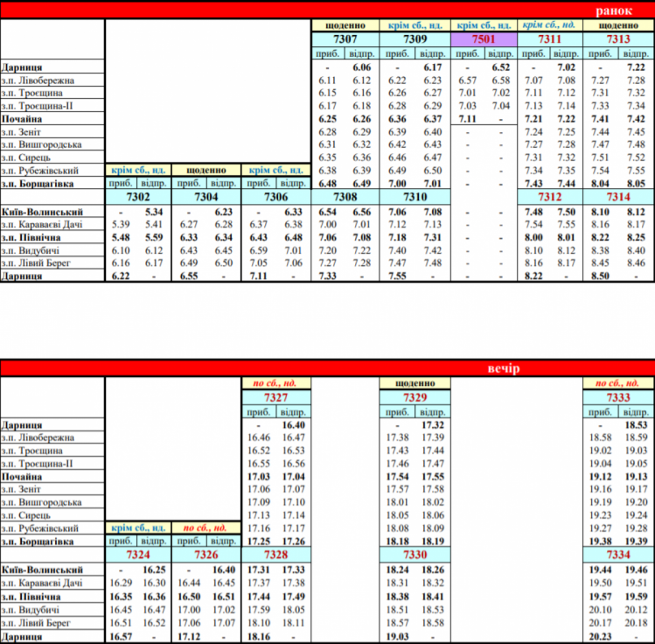Select train number 7313
655x644 pixels.
coord(618,39)
